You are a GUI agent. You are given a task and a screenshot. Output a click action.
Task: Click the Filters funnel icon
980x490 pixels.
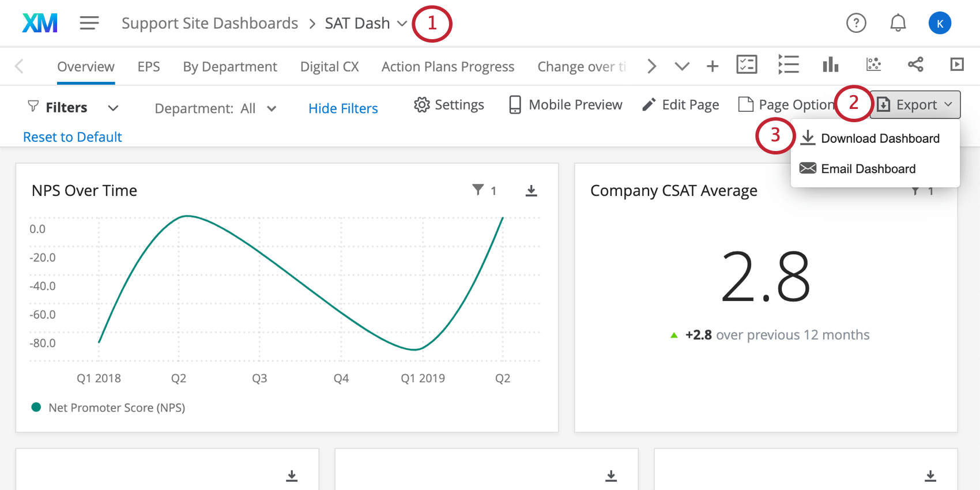tap(33, 107)
